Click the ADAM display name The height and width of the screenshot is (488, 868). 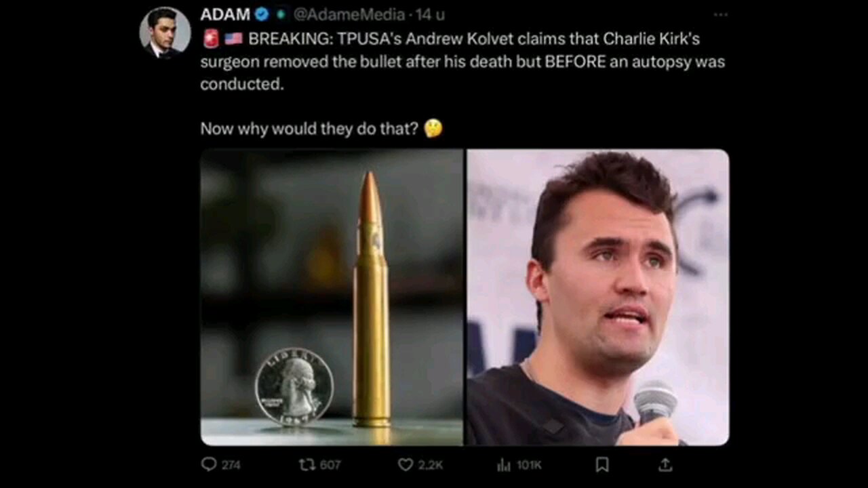point(225,14)
